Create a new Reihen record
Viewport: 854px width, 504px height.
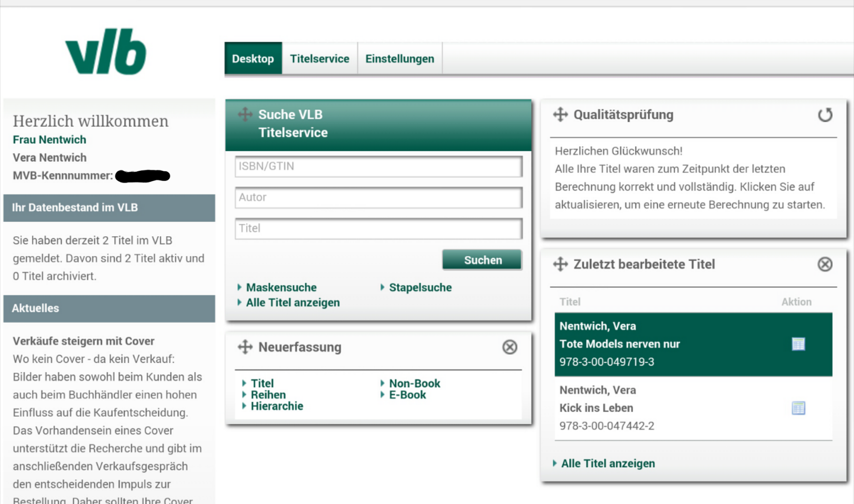click(269, 394)
